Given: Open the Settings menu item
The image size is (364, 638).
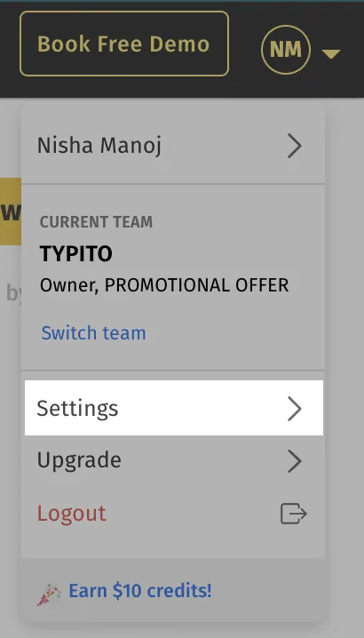Looking at the screenshot, I should pyautogui.click(x=174, y=408).
